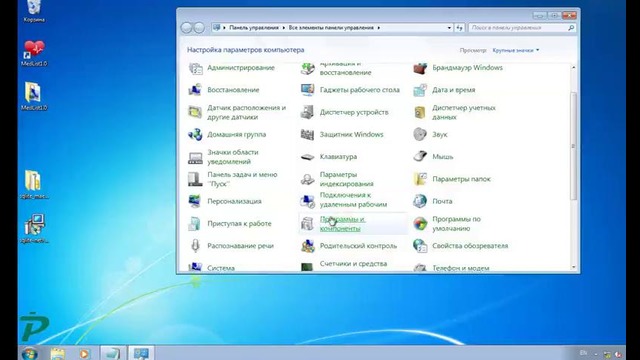Viewport: 640px width, 360px height.
Task: Click the Панель управления breadcrumb
Action: (254, 28)
